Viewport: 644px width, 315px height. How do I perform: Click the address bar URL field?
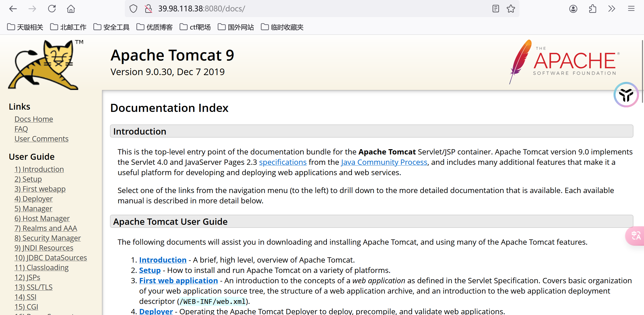click(302, 9)
